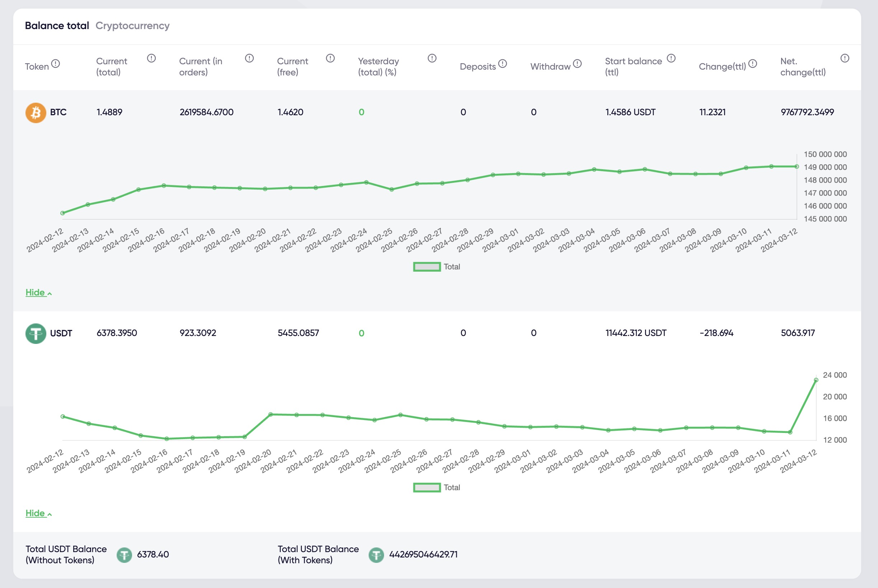The image size is (878, 588).
Task: Click the 2024-03-12 data point on USDT chart
Action: coord(816,380)
